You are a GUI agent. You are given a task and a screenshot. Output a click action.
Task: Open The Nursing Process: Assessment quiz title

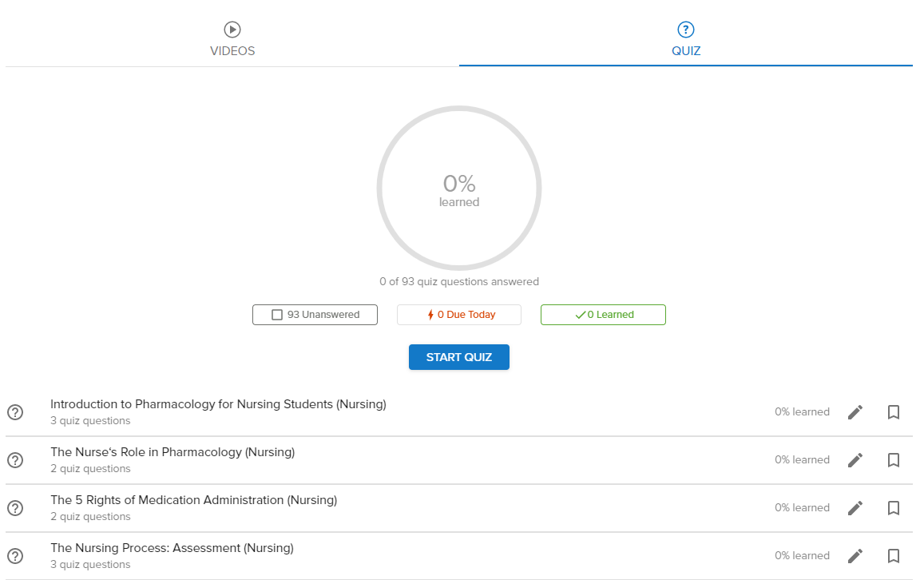[x=172, y=548]
